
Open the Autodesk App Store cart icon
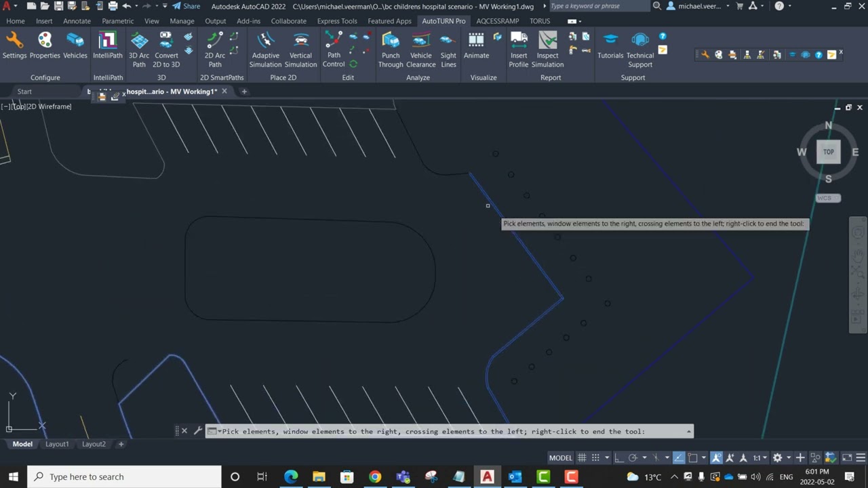(x=738, y=6)
